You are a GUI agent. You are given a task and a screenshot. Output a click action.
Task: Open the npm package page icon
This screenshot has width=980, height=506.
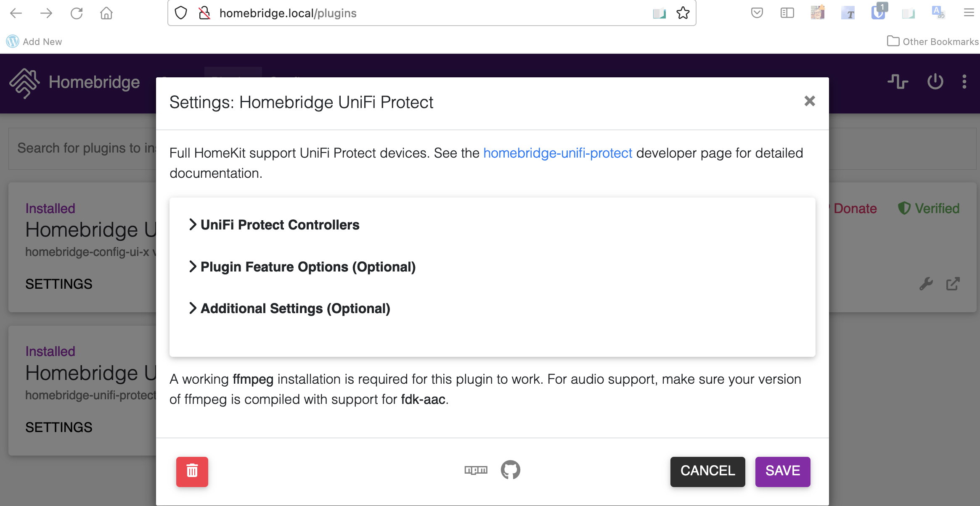(476, 470)
